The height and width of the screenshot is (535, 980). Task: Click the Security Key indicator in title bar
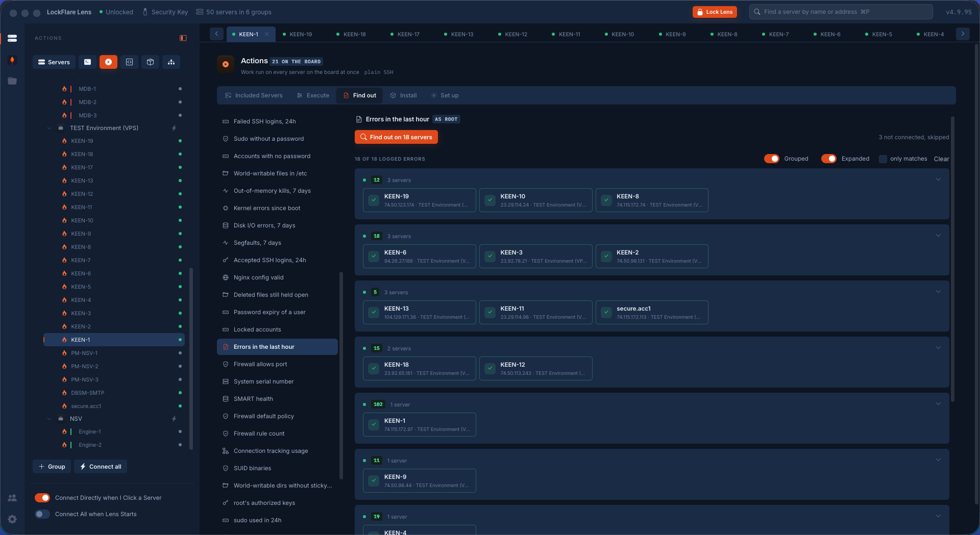(x=165, y=12)
